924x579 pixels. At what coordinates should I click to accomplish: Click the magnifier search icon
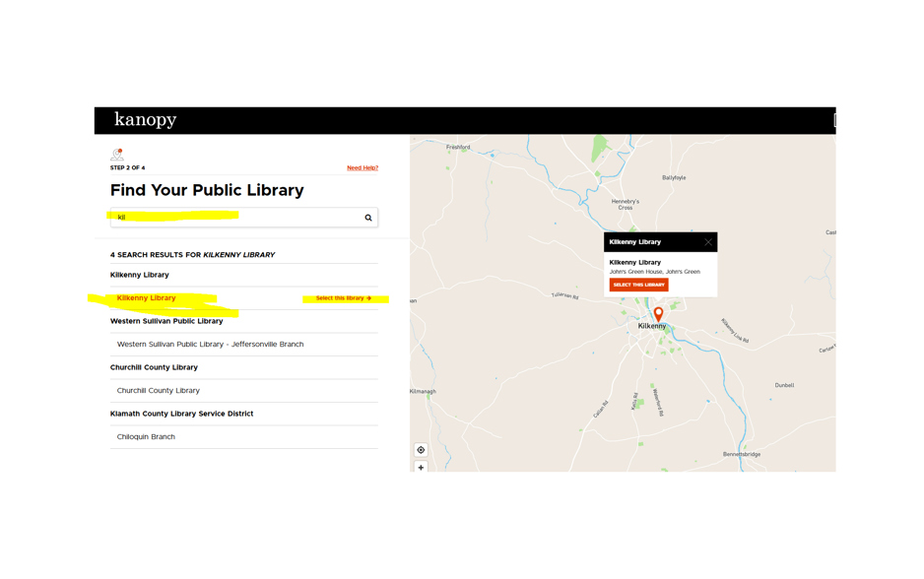coord(368,218)
